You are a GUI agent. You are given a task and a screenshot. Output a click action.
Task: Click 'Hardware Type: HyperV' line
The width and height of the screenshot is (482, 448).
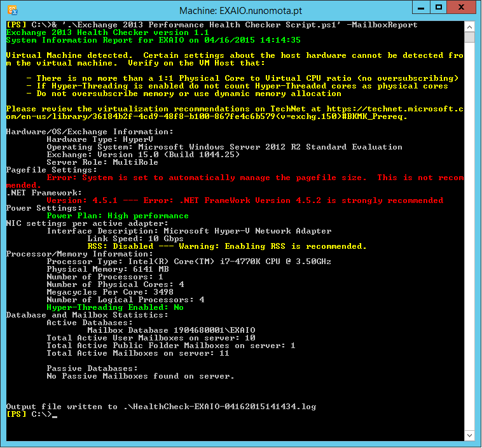(x=100, y=139)
